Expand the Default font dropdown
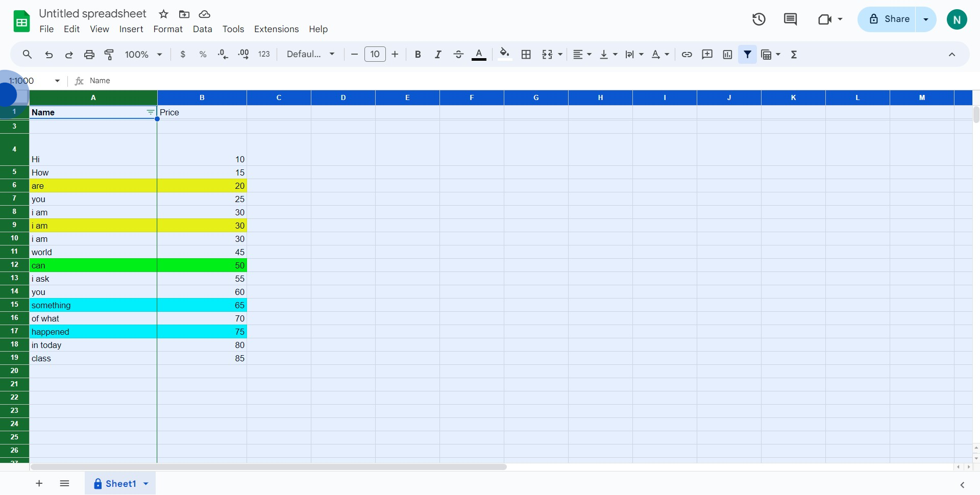The height and width of the screenshot is (495, 980). click(310, 55)
